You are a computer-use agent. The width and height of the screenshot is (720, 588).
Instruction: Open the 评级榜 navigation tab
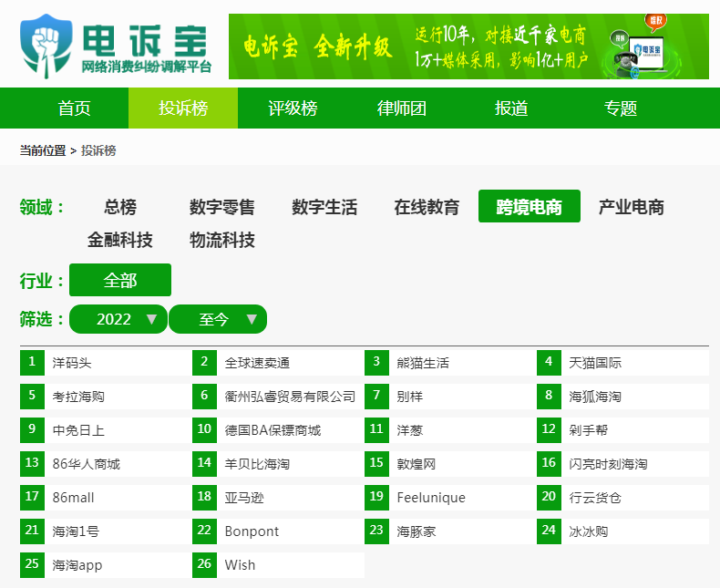[x=293, y=108]
